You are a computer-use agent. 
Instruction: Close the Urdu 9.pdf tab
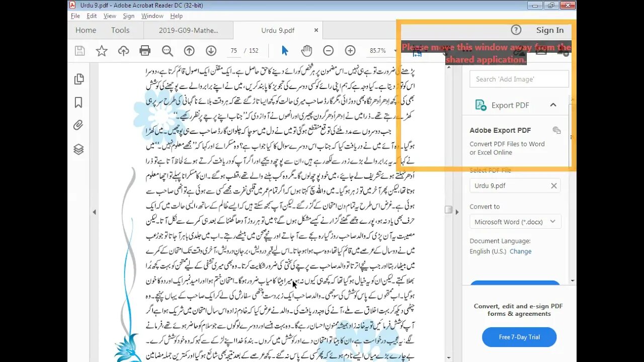pos(316,30)
